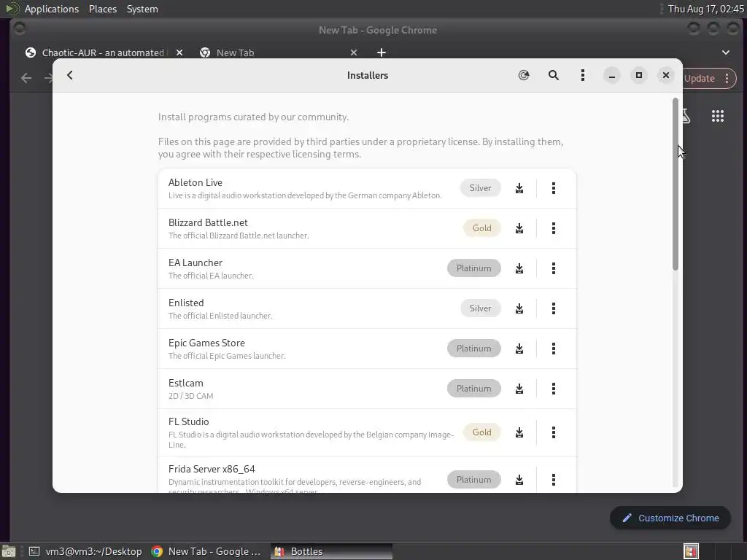Viewport: 747px width, 560px height.
Task: Open the System menu
Action: click(x=142, y=9)
